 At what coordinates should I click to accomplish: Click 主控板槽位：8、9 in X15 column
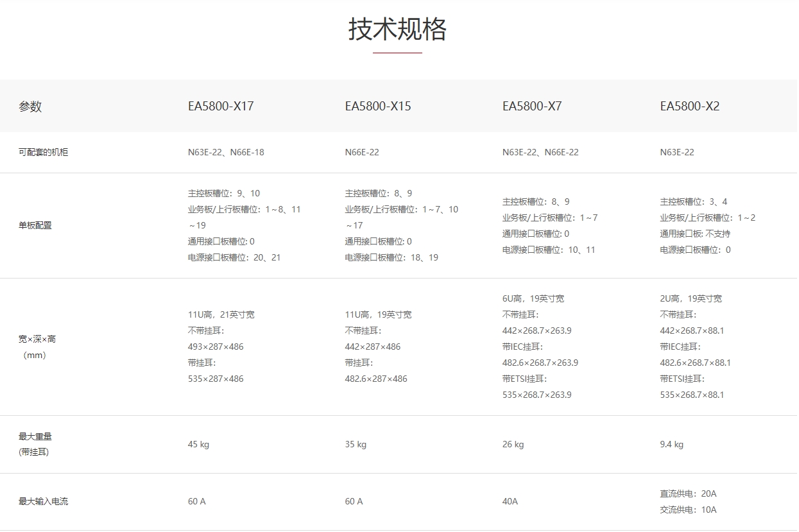379,194
